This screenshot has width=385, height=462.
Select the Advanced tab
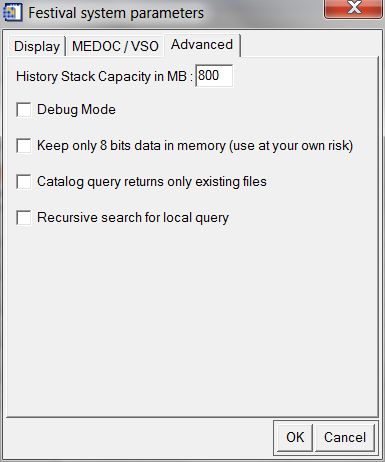coord(202,44)
